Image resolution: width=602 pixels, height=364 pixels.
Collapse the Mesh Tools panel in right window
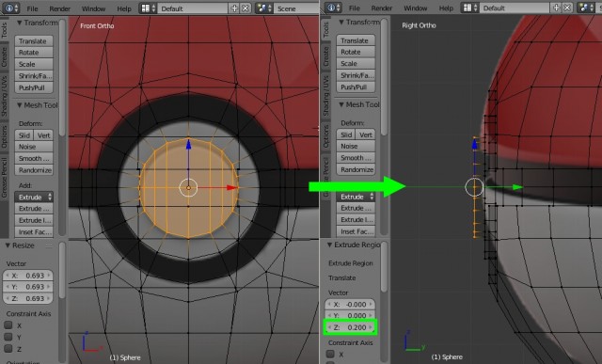[341, 104]
